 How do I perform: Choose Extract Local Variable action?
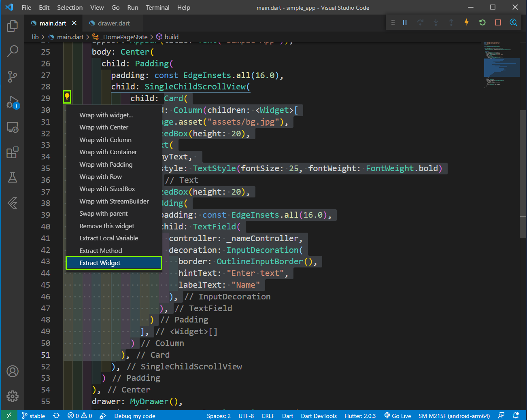click(114, 238)
